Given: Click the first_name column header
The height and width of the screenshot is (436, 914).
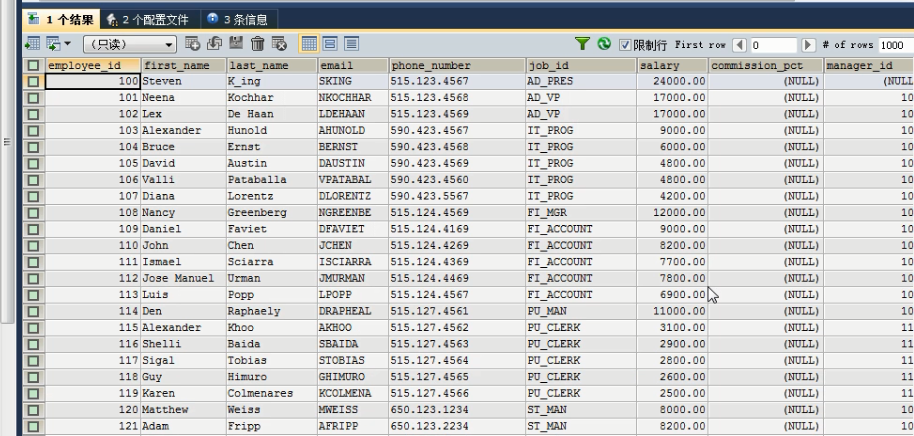Looking at the screenshot, I should click(x=184, y=65).
